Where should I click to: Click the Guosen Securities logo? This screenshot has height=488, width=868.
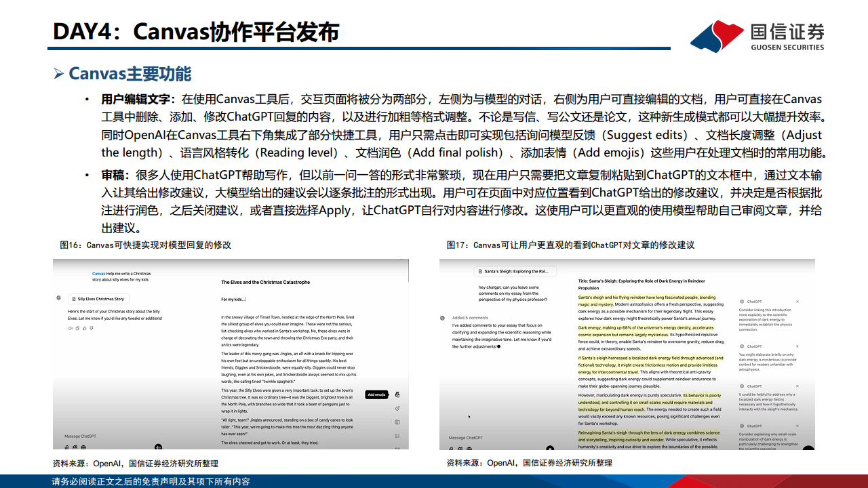point(758,36)
